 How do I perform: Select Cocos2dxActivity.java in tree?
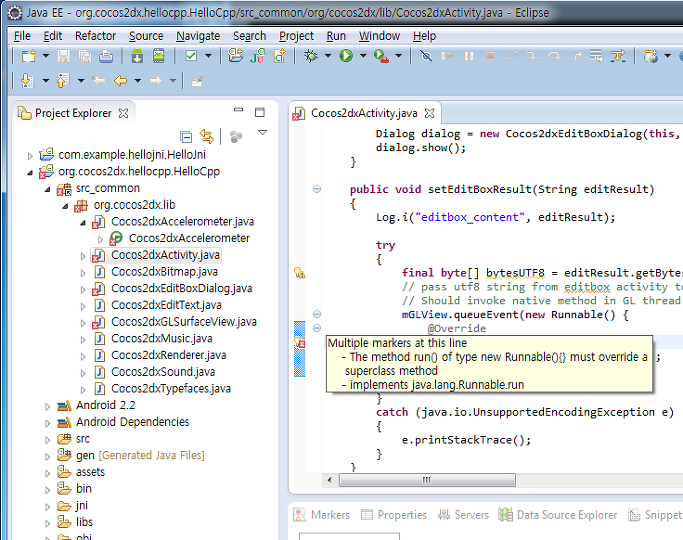[165, 255]
